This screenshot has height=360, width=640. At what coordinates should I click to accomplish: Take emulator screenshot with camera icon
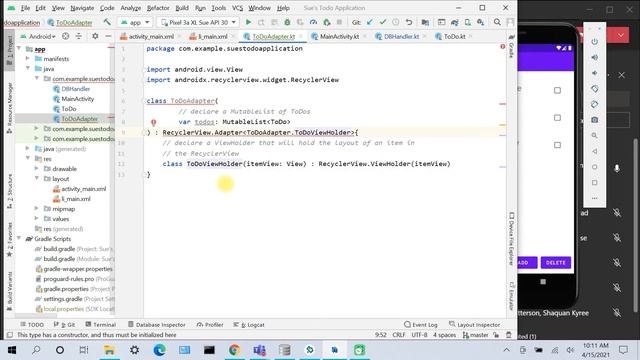point(595,120)
